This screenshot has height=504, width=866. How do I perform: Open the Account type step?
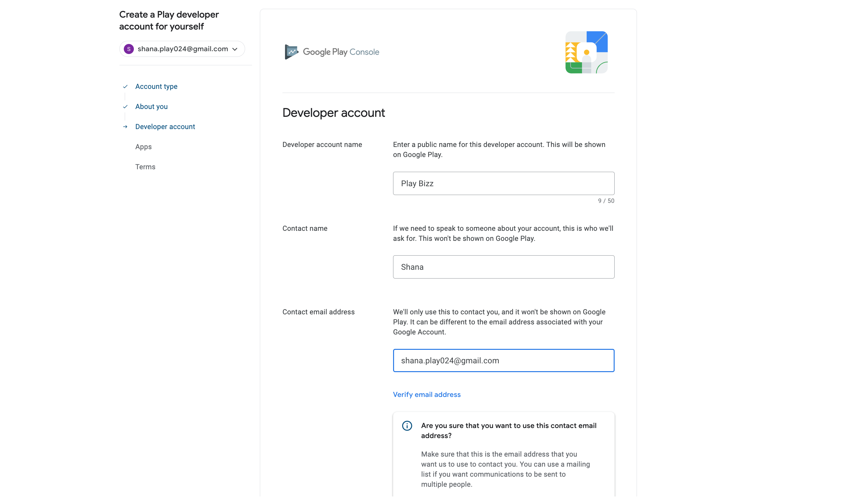tap(156, 87)
